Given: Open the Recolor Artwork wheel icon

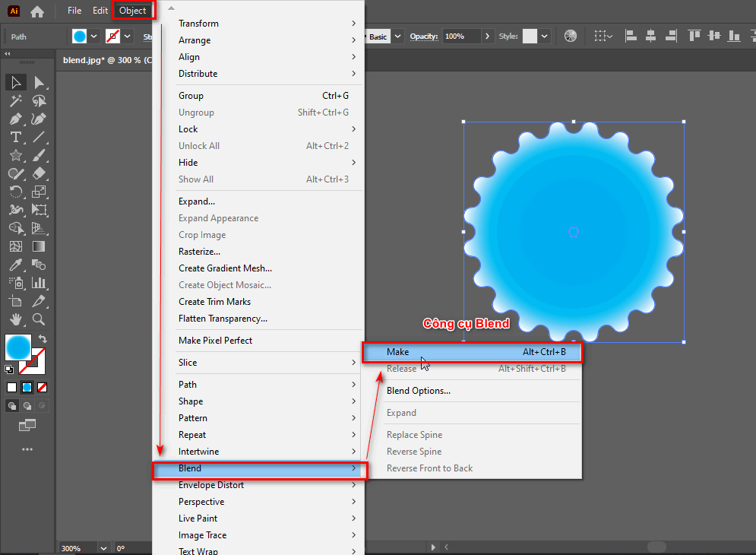Looking at the screenshot, I should point(571,36).
